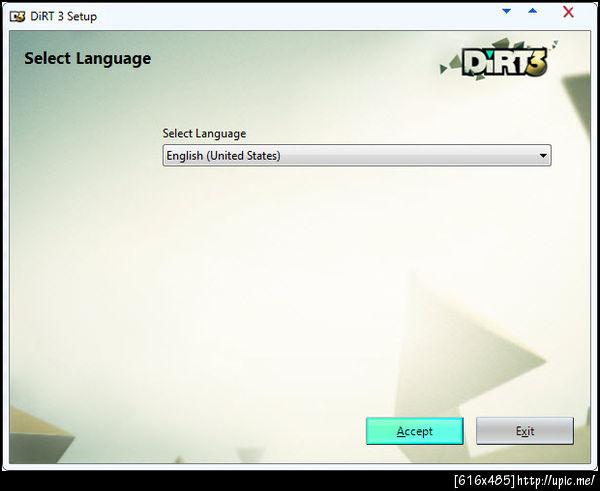Click the Accept button
Image resolution: width=600 pixels, height=491 pixels.
414,431
